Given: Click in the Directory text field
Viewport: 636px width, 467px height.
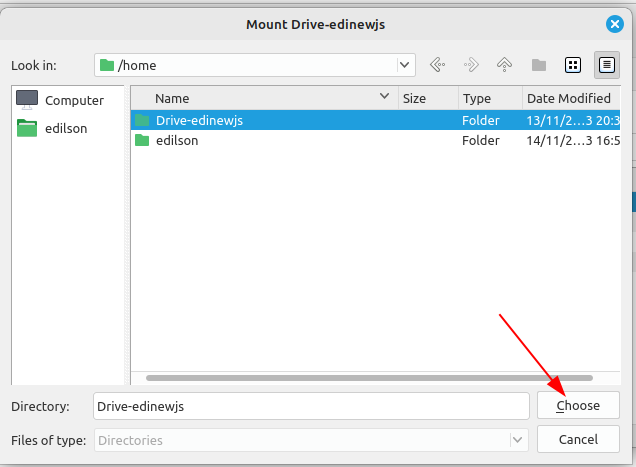Looking at the screenshot, I should pyautogui.click(x=310, y=406).
